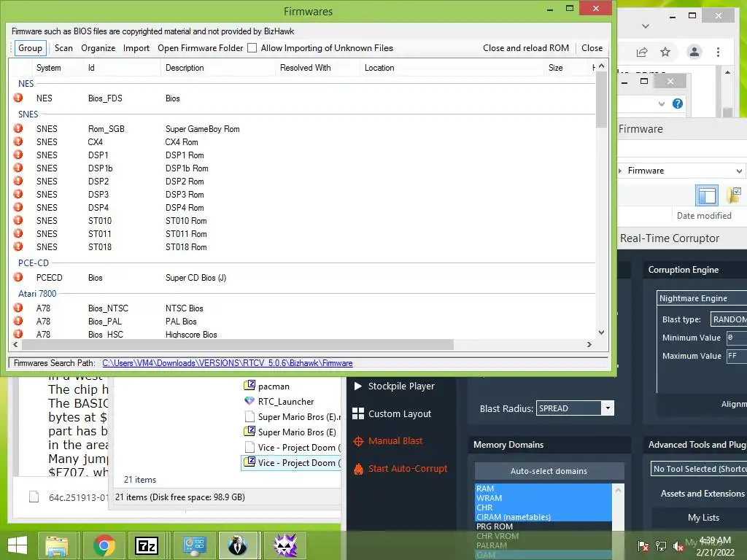Collapse the Atari 7800 group header
This screenshot has height=560, width=747.
click(x=37, y=293)
